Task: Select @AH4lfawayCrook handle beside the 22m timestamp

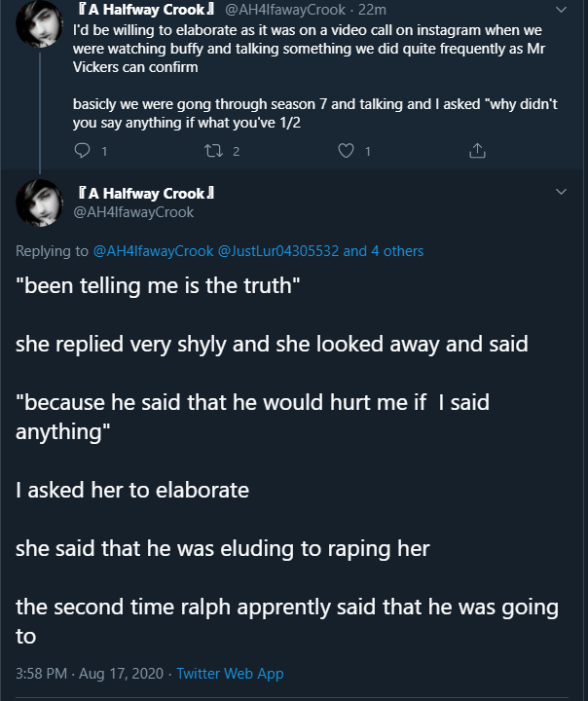Action: (x=285, y=10)
